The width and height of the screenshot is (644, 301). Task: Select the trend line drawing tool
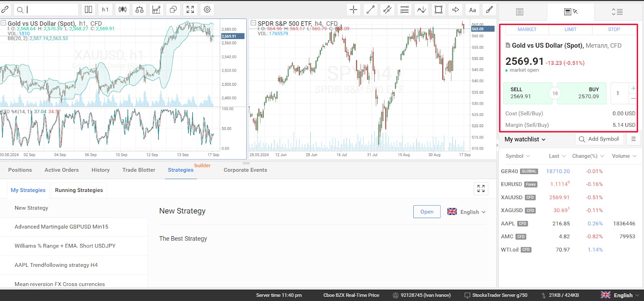tap(370, 10)
